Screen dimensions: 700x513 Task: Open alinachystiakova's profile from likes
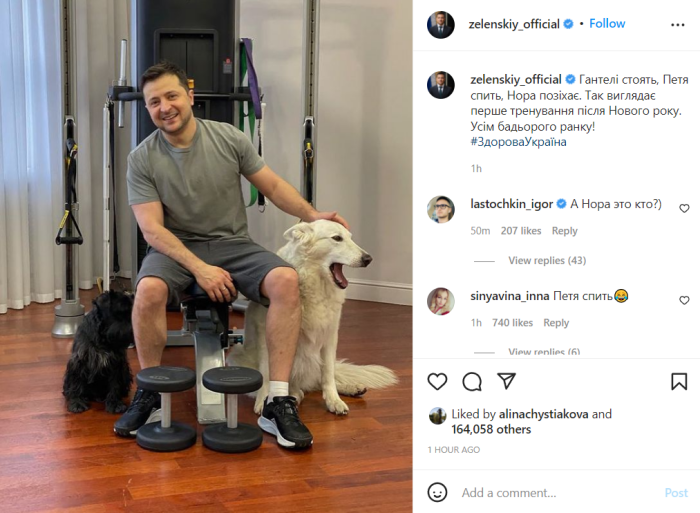point(543,414)
